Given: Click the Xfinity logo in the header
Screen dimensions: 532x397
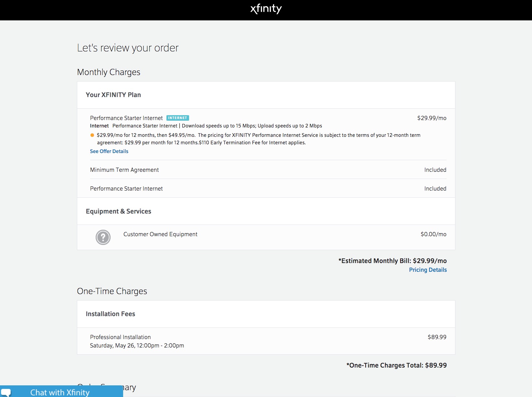Looking at the screenshot, I should (x=266, y=9).
